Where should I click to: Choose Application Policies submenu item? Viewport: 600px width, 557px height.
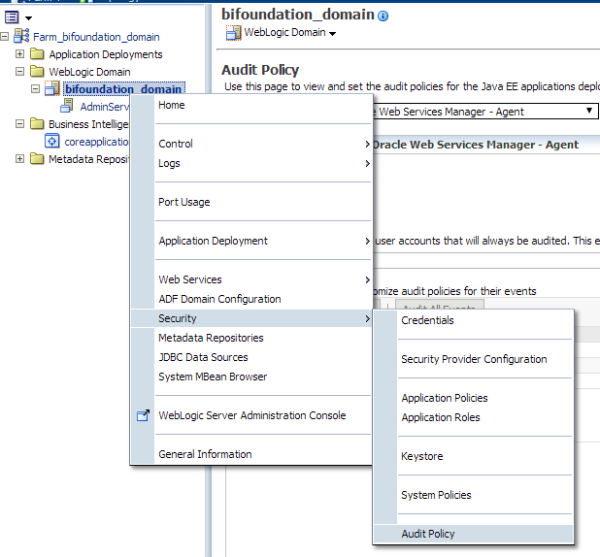tap(474, 398)
